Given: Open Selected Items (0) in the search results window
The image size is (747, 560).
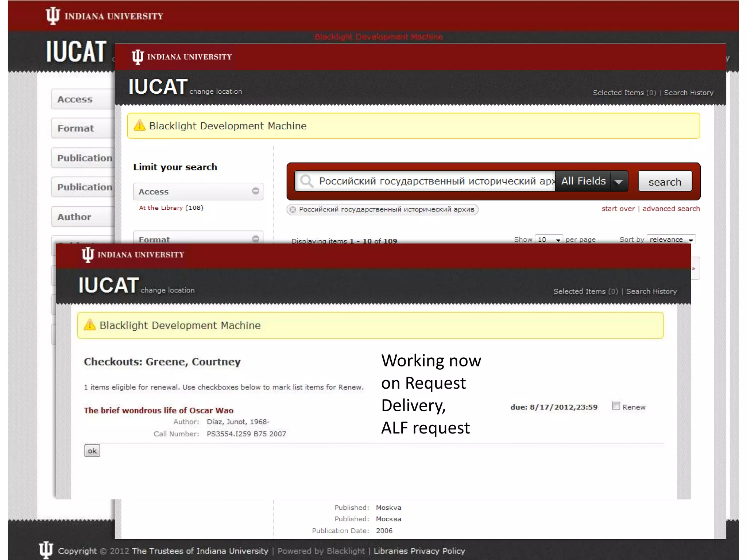Looking at the screenshot, I should point(624,93).
